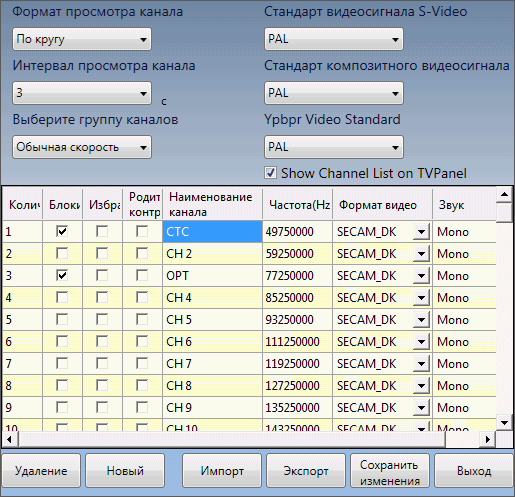Screen dimensions: 515x497
Task: Click the horizontal scrollbar left arrow
Action: click(10, 439)
